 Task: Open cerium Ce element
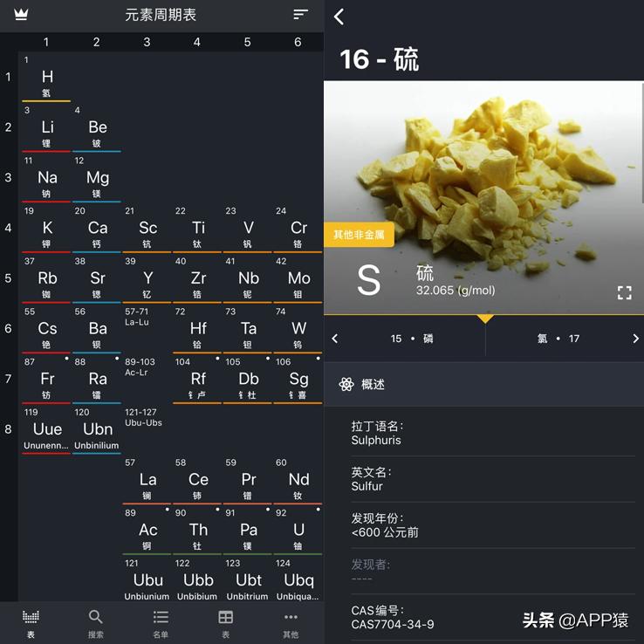(x=197, y=480)
